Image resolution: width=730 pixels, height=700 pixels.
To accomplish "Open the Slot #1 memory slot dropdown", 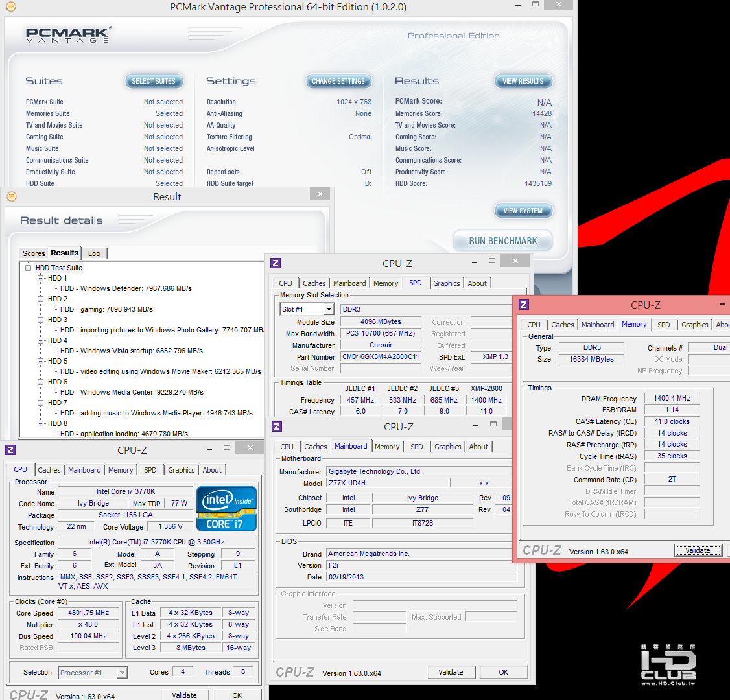I will click(329, 309).
